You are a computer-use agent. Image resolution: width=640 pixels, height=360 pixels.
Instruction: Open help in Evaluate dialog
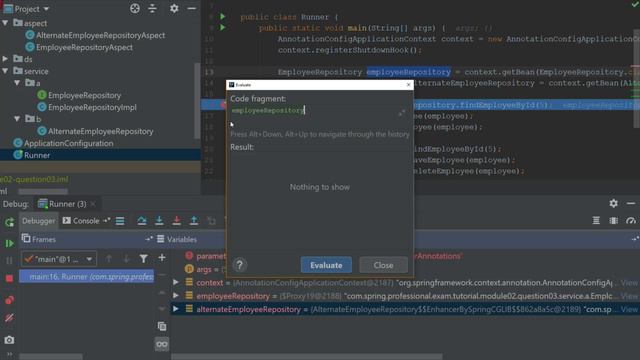pos(240,265)
